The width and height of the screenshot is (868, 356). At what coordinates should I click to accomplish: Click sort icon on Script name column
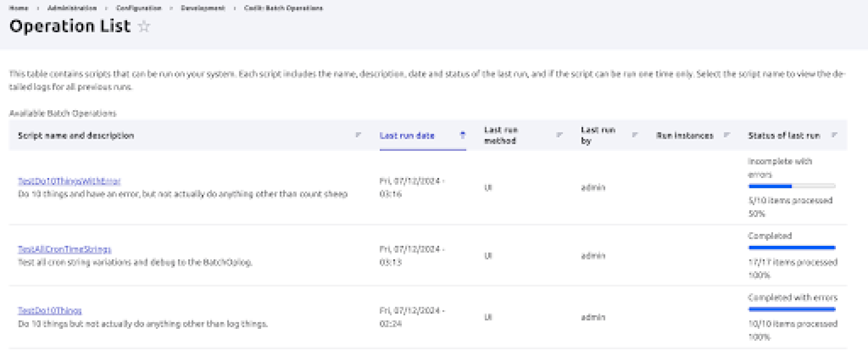[x=358, y=135]
